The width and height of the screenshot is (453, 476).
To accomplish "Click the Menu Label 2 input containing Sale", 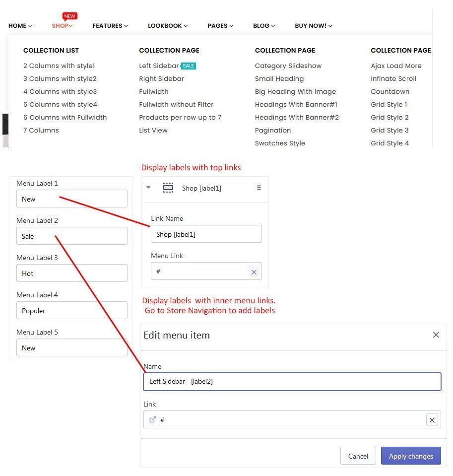I will pos(72,236).
